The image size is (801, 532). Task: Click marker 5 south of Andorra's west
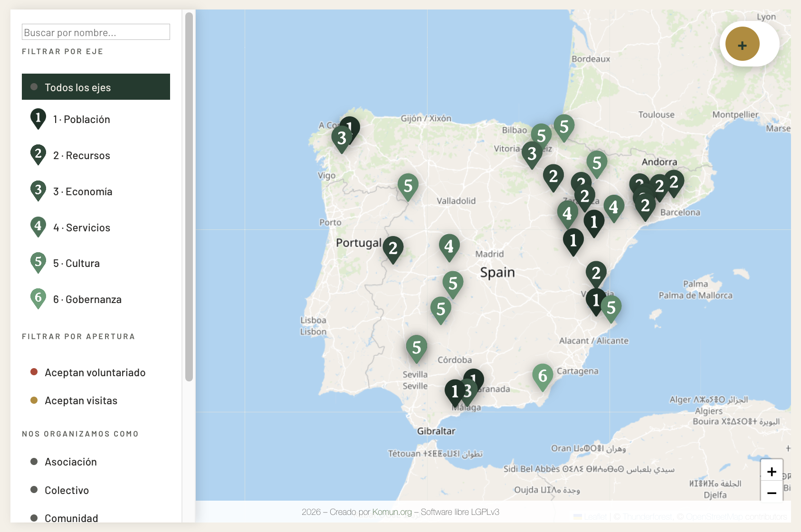coord(597,164)
